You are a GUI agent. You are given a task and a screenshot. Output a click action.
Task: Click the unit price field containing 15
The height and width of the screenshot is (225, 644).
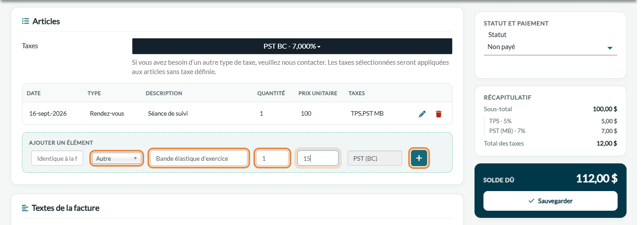[x=318, y=158]
